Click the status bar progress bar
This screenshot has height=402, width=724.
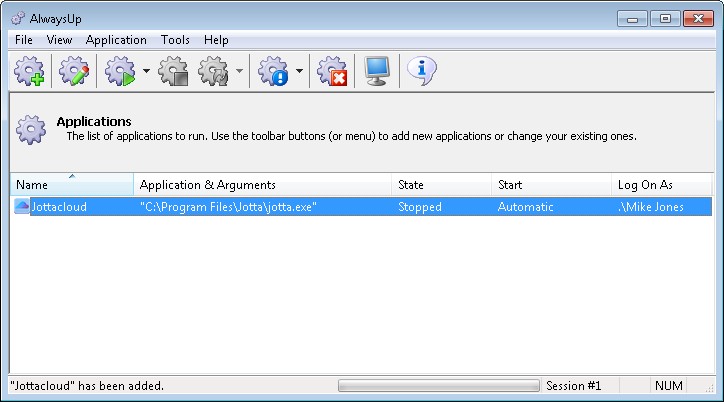[x=439, y=385]
